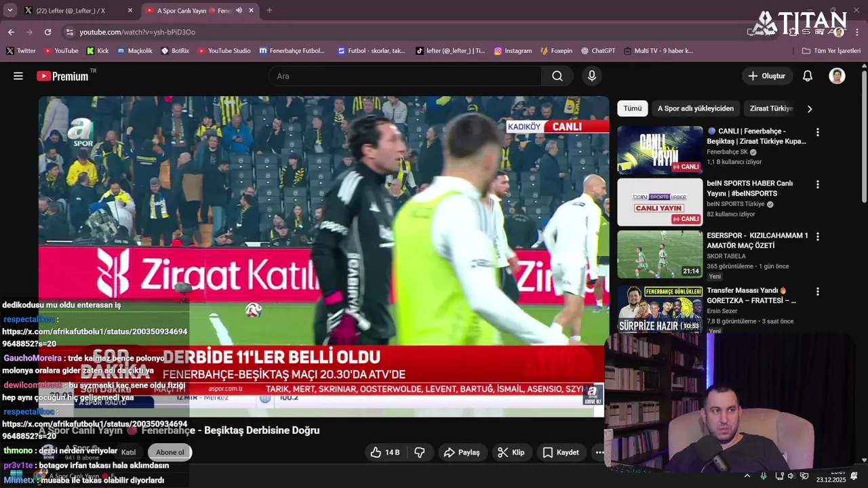Click the search magnifier button
Screen dimensions: 868x488
click(557, 76)
